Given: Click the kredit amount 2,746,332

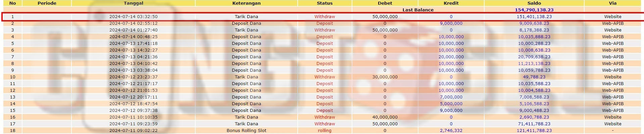Looking at the screenshot, I should click(451, 131).
